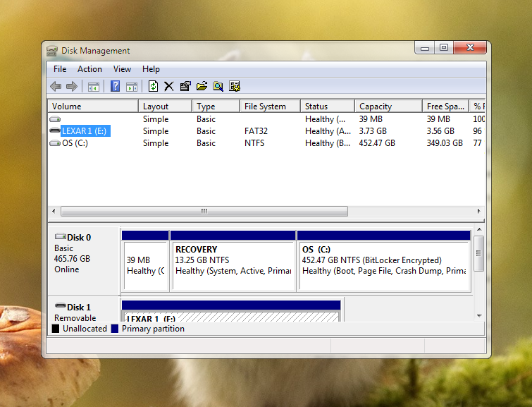Click the left arrow of horizontal scrollbar
Screen dimensions: 532x407
pyautogui.click(x=54, y=211)
